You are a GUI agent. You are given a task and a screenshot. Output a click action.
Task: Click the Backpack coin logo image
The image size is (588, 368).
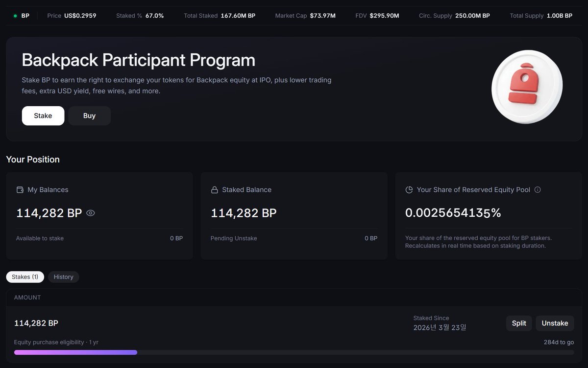(x=527, y=87)
